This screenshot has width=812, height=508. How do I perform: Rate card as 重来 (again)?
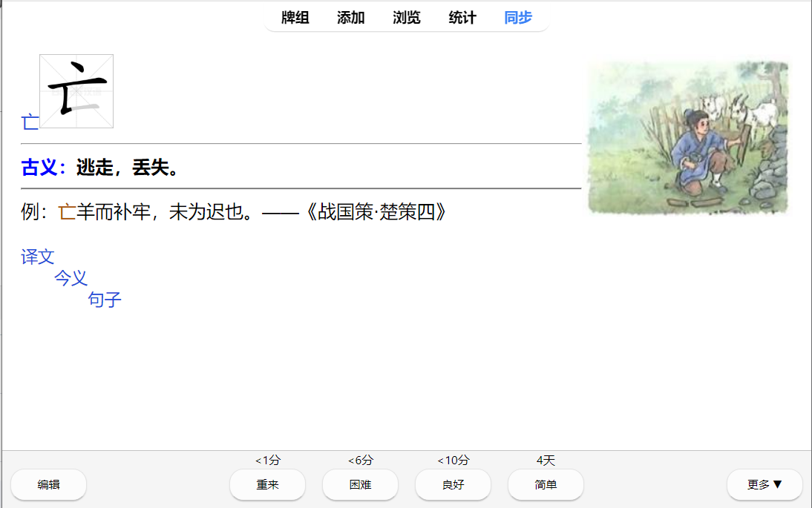click(x=268, y=485)
